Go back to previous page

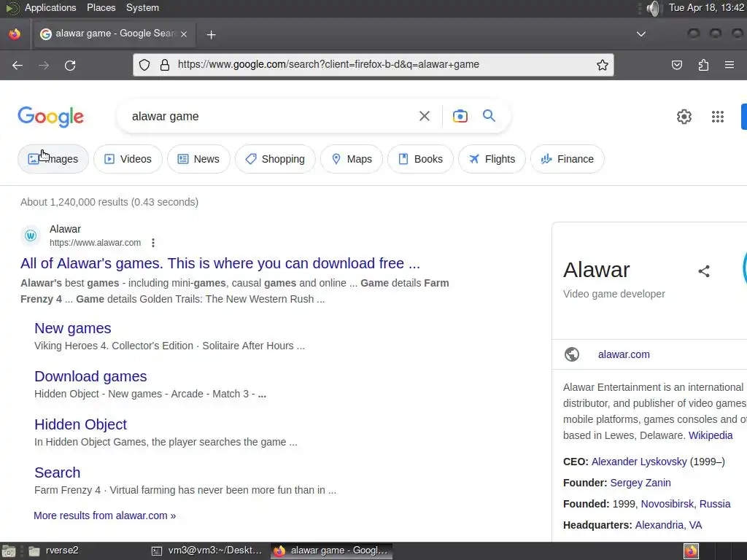[x=18, y=65]
